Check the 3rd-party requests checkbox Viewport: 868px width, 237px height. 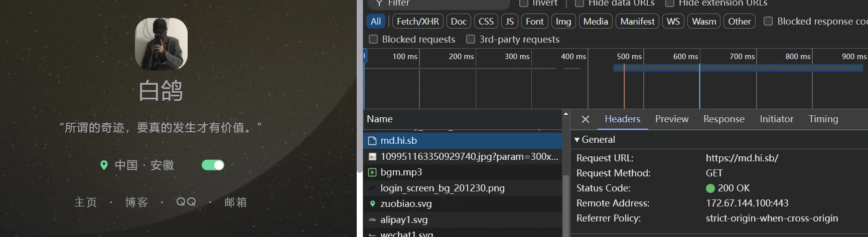tap(471, 39)
